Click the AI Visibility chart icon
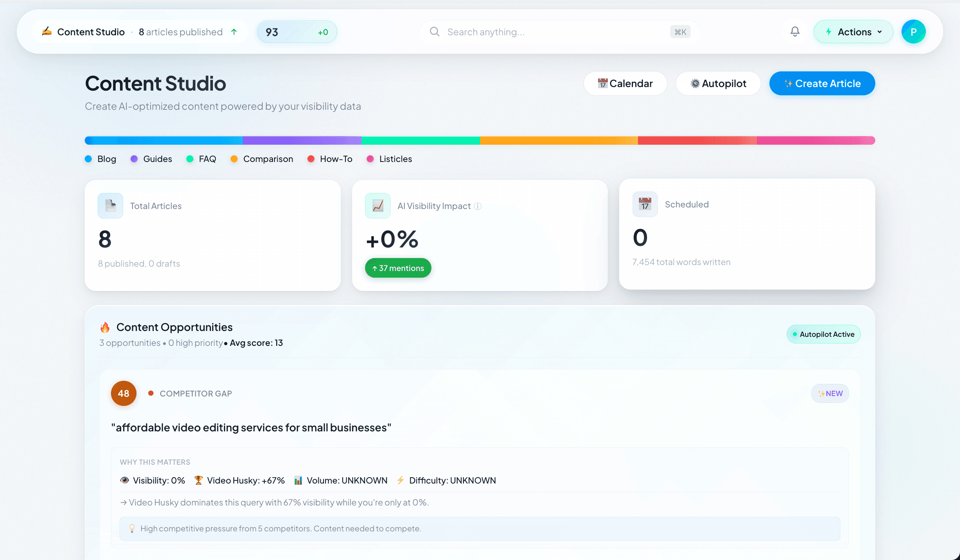Viewport: 960px width, 560px height. 378,205
